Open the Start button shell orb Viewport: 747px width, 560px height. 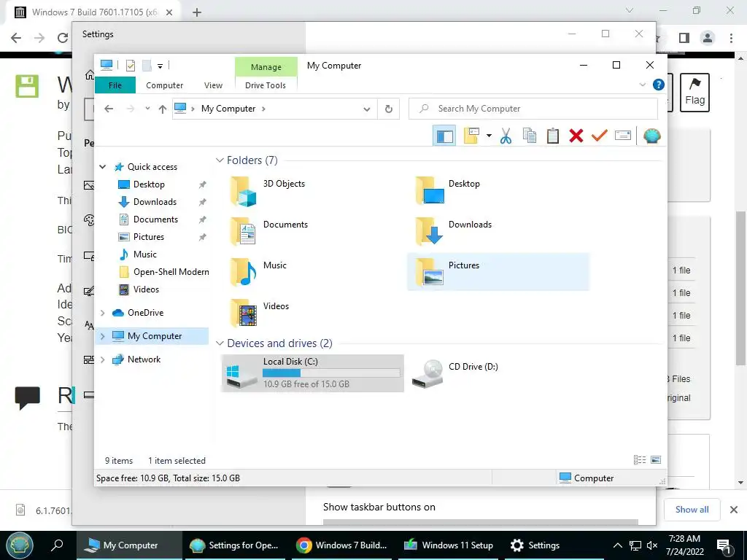tap(20, 545)
